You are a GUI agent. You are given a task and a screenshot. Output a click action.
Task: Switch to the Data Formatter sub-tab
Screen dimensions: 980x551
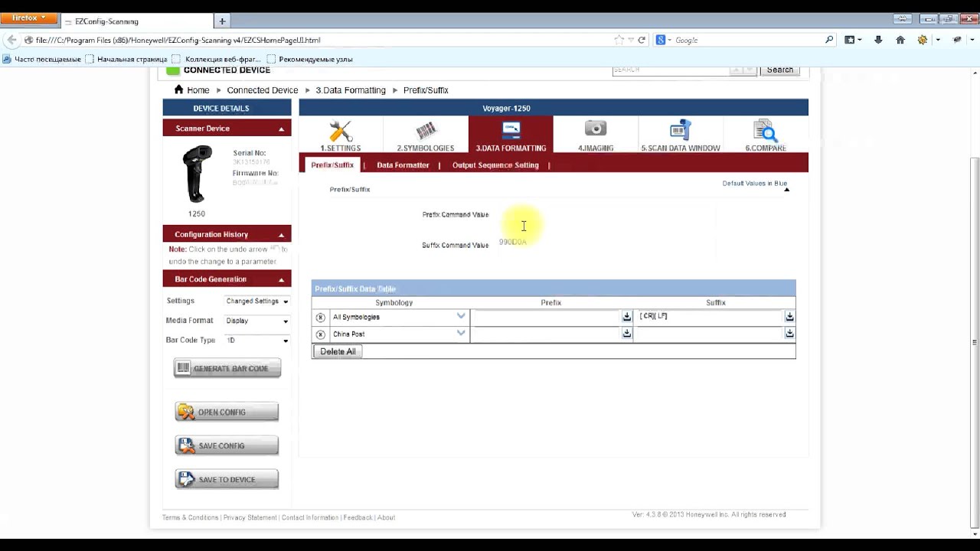[403, 165]
